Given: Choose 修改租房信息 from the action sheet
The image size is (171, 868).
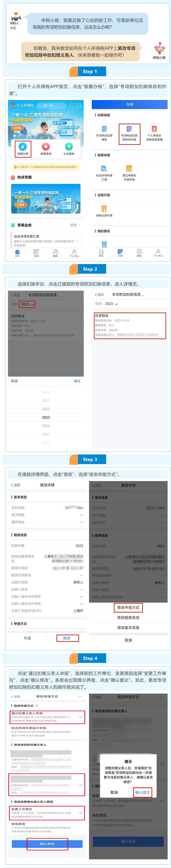Looking at the screenshot, I should (128, 617).
